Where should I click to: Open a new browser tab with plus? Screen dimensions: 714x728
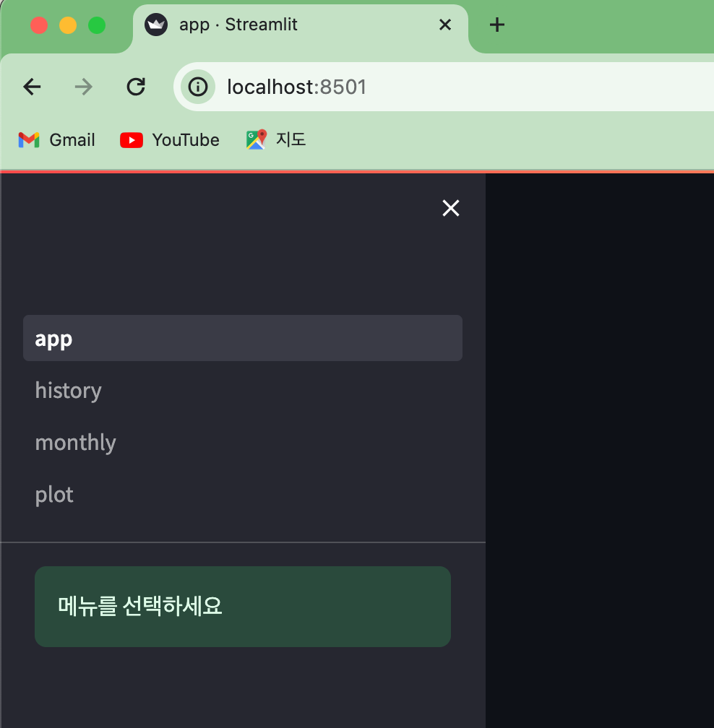point(497,25)
